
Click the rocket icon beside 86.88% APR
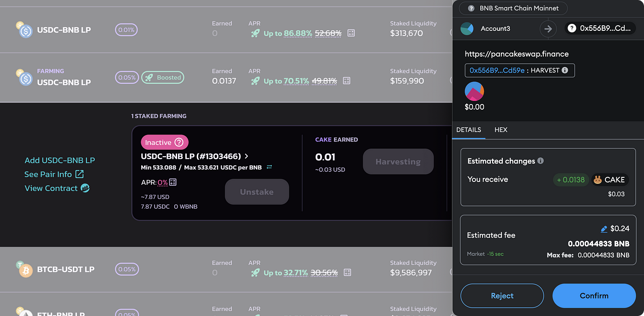[255, 33]
